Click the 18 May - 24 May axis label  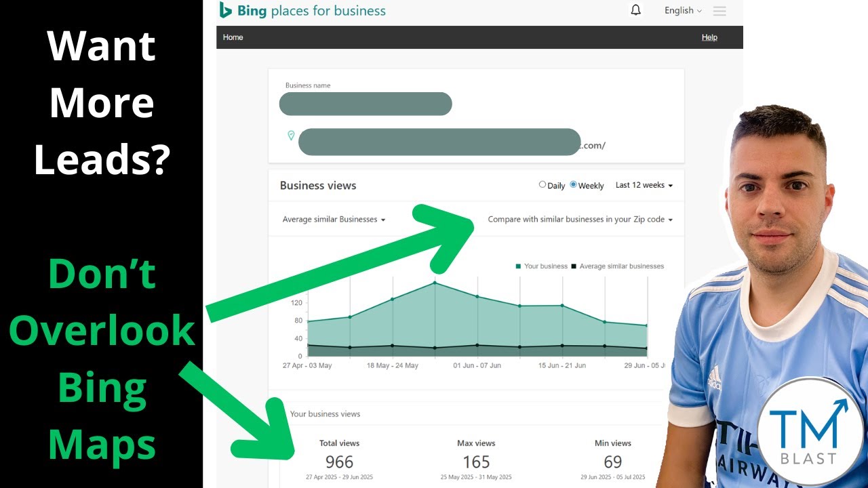click(393, 365)
